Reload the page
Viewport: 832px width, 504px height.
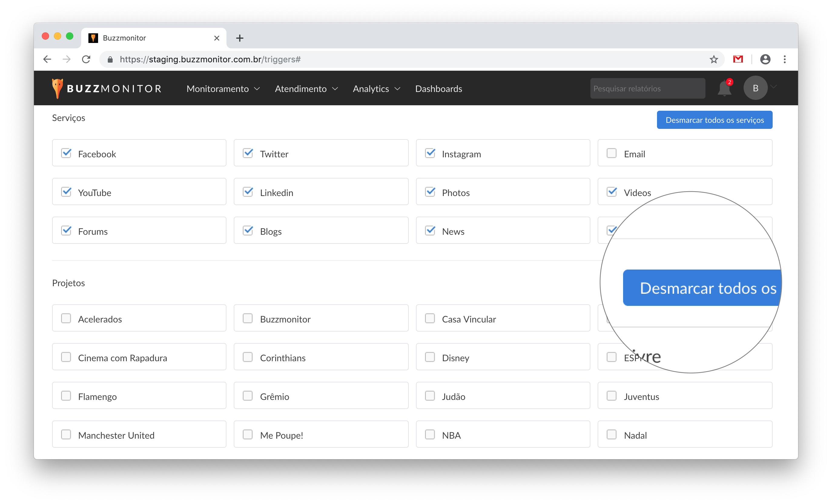(86, 59)
